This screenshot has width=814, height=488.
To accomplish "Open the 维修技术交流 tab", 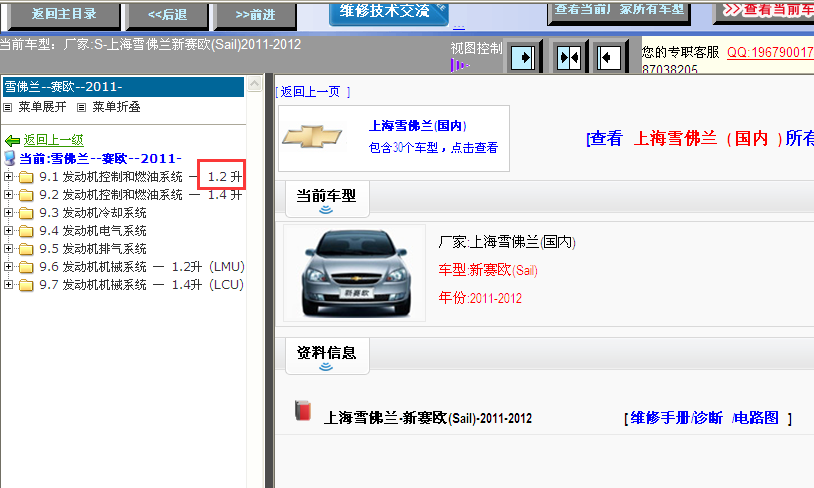I will point(388,12).
